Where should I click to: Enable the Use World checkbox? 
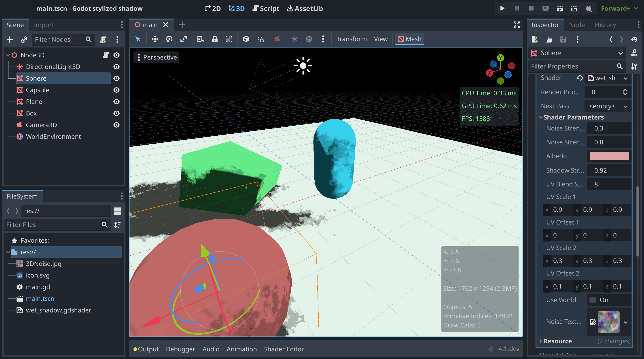pos(593,300)
